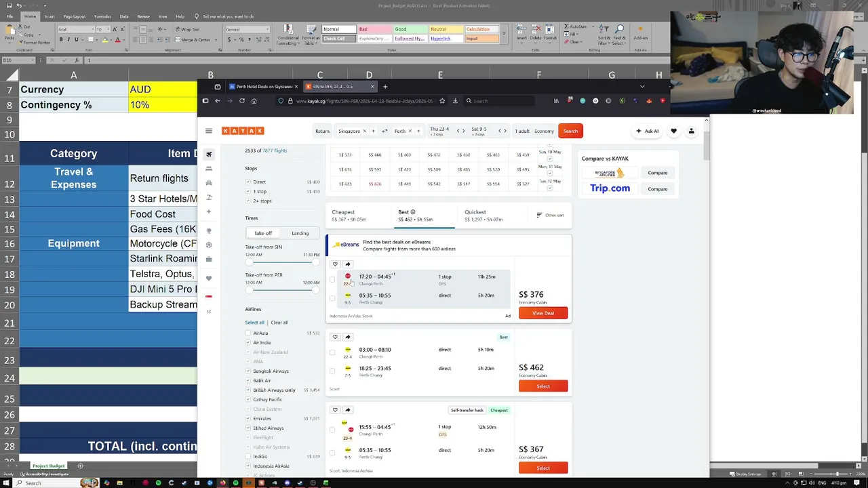Open Excel Formulas ribbon tab

pyautogui.click(x=102, y=16)
